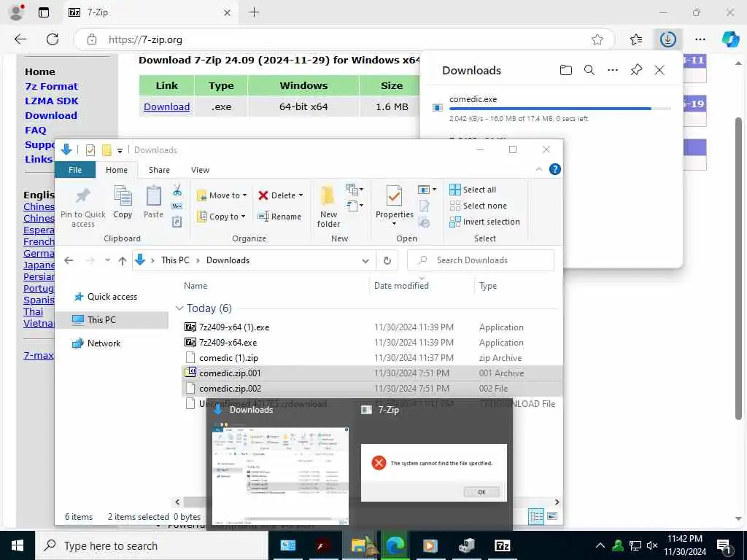This screenshot has width=747, height=560.
Task: Open downloads folder icon in Edge Downloads panel
Action: click(x=565, y=71)
